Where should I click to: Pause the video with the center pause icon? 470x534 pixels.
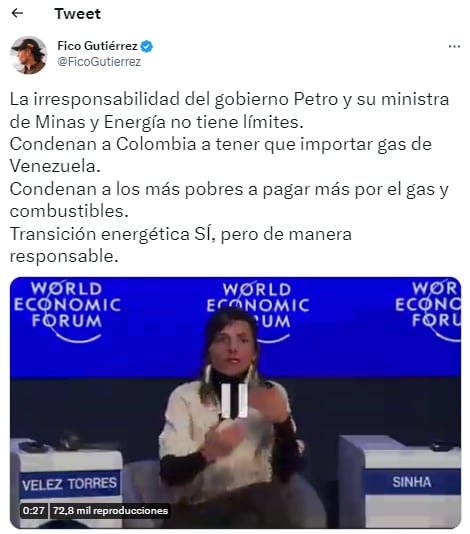[x=234, y=401]
